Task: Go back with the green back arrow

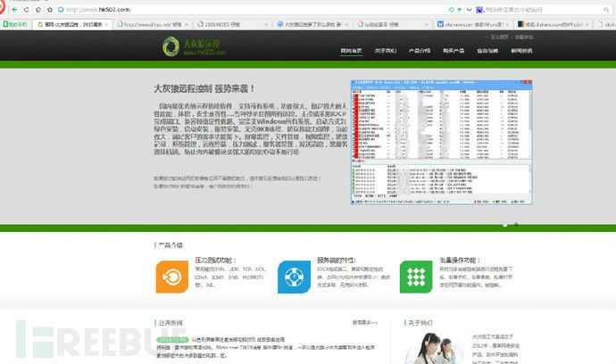Action: 14,10
